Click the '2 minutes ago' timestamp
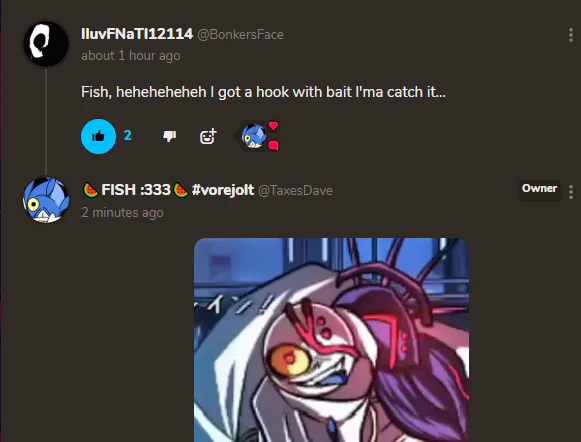Screen dimensions: 581x442 tap(122, 213)
